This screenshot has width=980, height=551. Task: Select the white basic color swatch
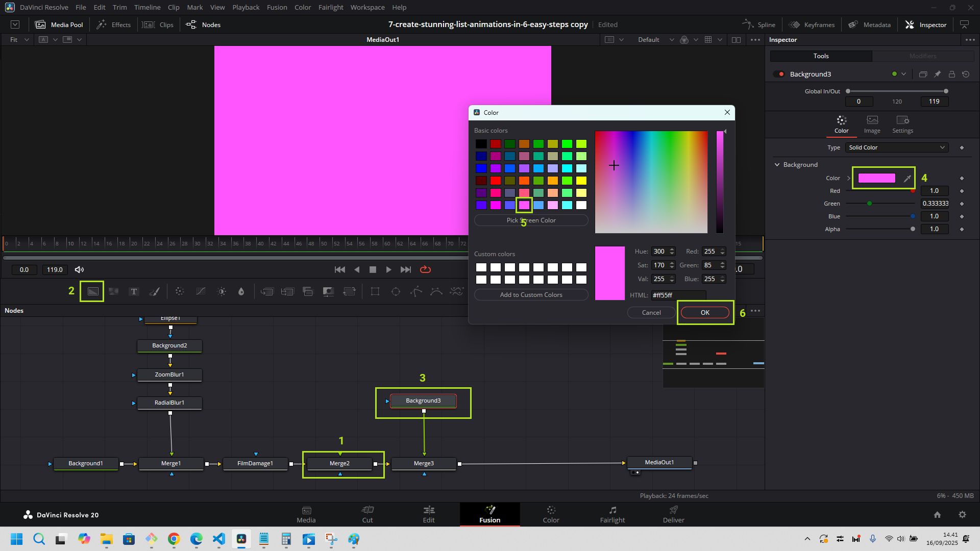(x=581, y=205)
